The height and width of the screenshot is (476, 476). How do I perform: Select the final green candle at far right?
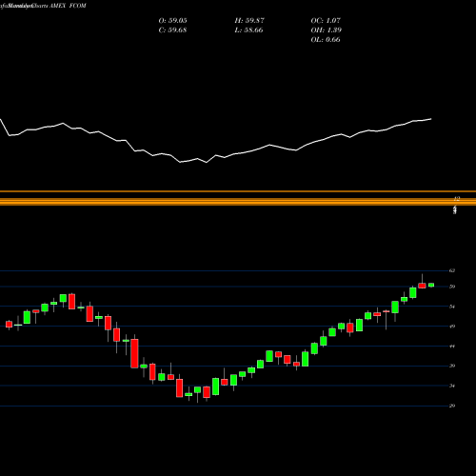(x=431, y=285)
